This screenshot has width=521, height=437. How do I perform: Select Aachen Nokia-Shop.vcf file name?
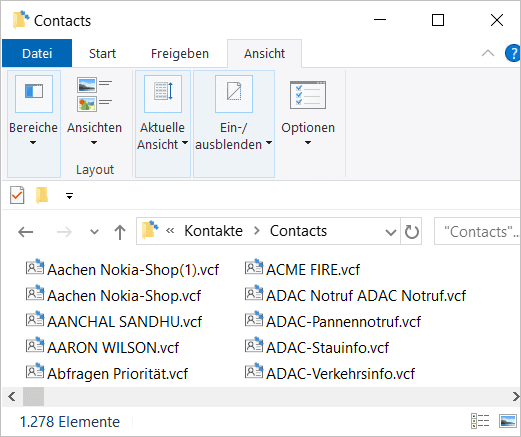point(124,296)
